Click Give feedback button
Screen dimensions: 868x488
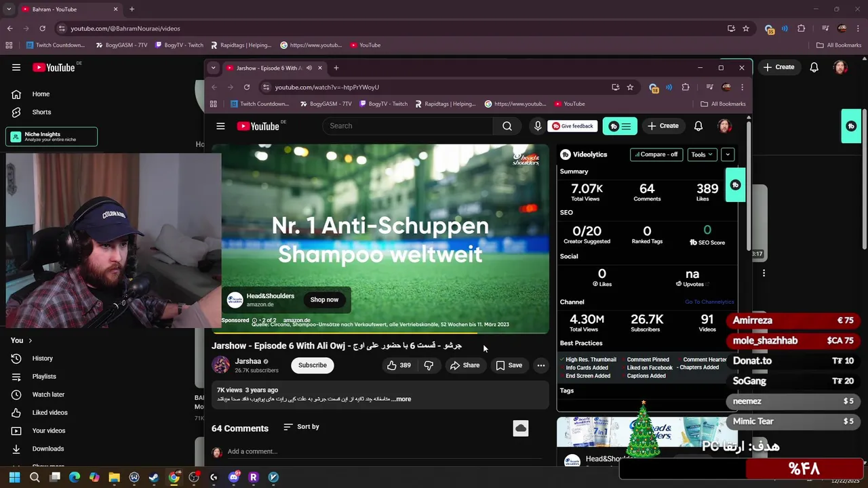click(x=572, y=126)
